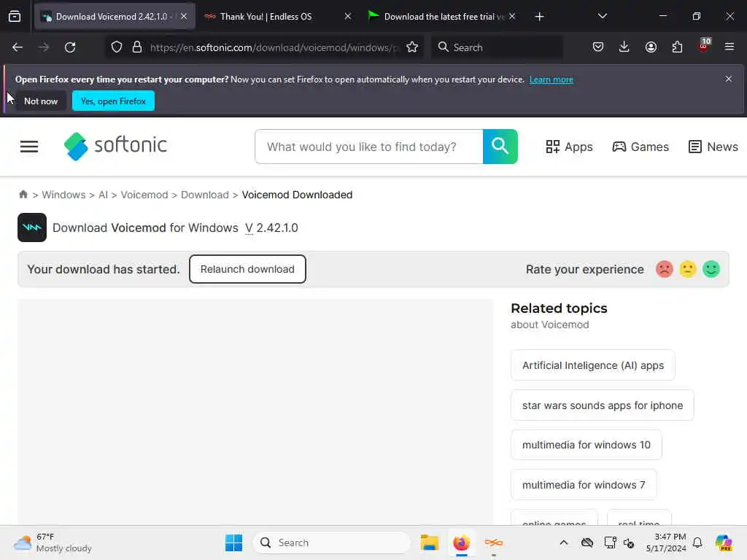The image size is (747, 560).
Task: Open the Apps section
Action: coord(569,147)
